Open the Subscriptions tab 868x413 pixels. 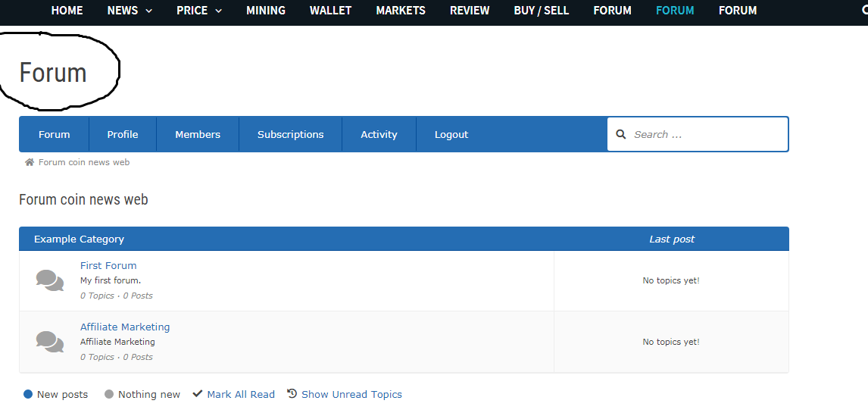[x=290, y=135]
